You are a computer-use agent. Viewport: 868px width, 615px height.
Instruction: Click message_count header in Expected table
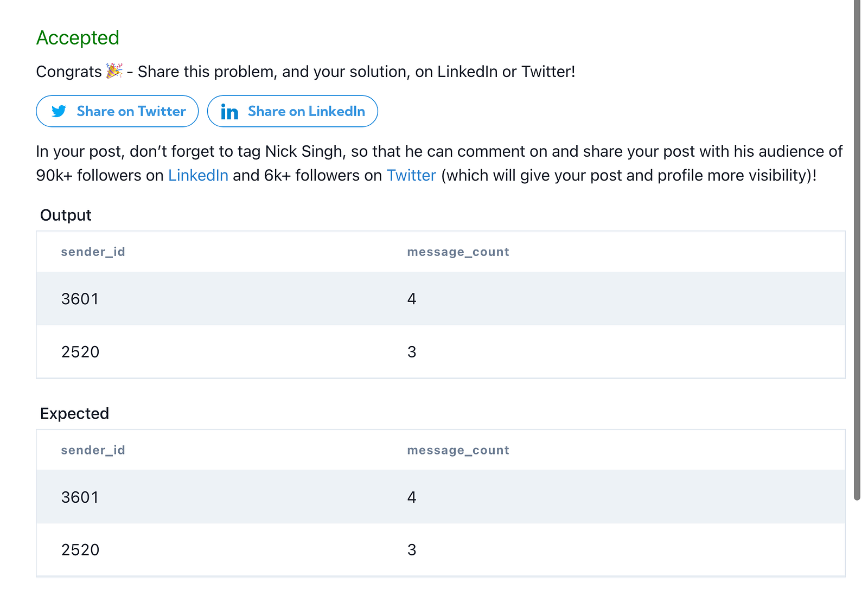(x=458, y=450)
